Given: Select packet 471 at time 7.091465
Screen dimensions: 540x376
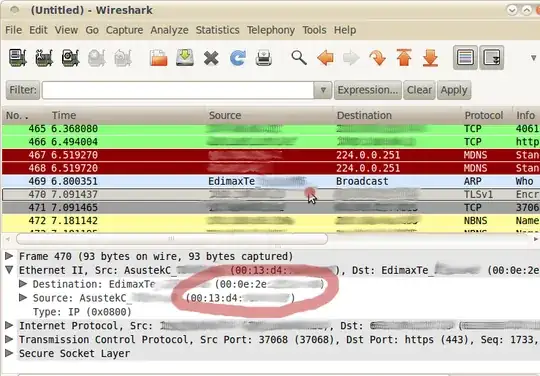Looking at the screenshot, I should [271, 208].
